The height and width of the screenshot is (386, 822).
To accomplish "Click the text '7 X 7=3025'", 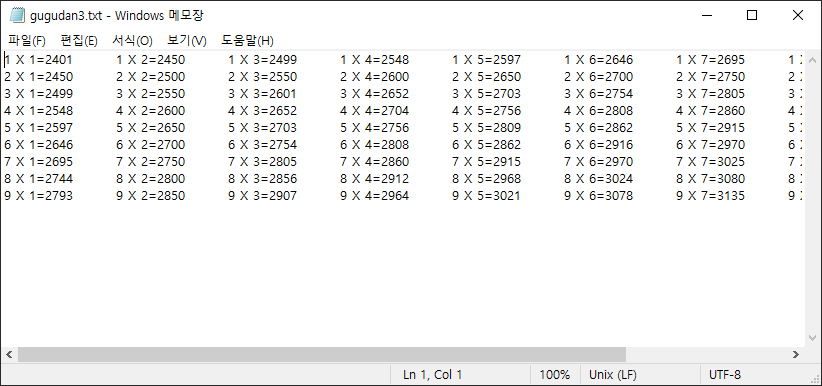I will [x=710, y=162].
